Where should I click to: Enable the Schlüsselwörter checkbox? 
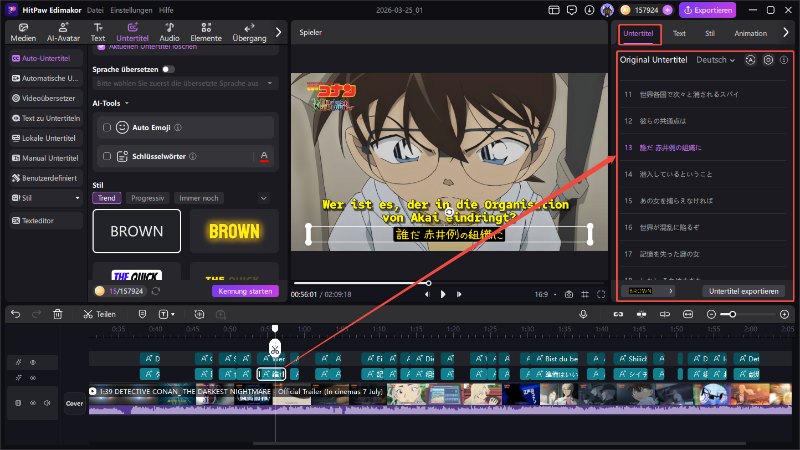[108, 156]
